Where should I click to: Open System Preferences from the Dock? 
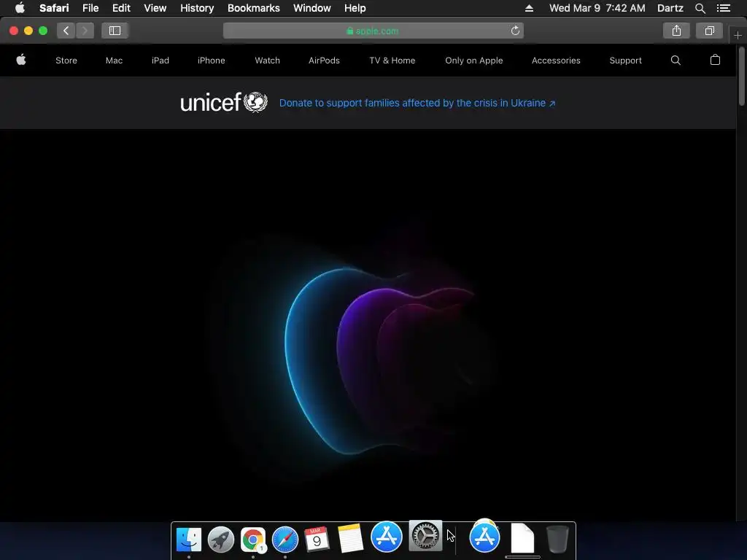click(x=425, y=536)
